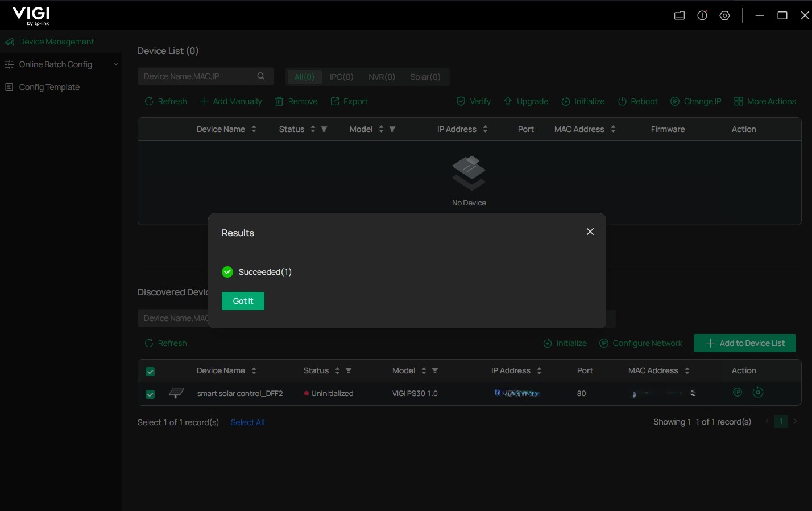Go to previous page of results

point(768,422)
